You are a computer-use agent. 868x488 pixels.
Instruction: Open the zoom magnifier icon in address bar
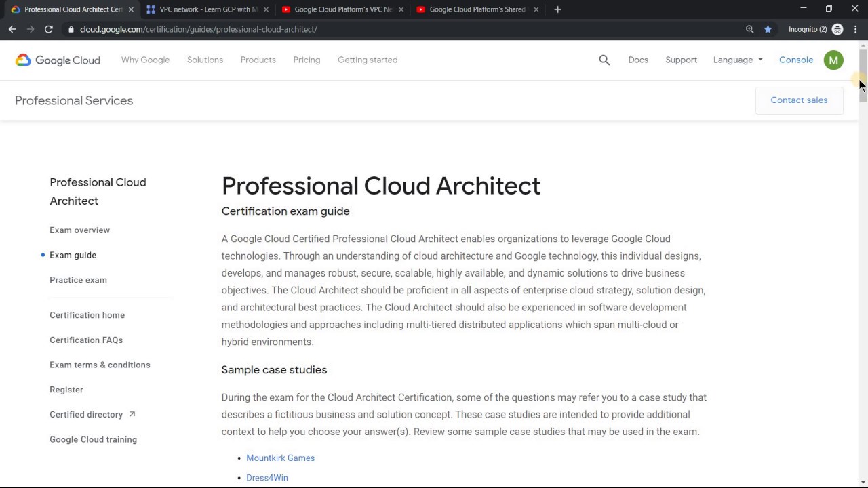click(x=749, y=29)
